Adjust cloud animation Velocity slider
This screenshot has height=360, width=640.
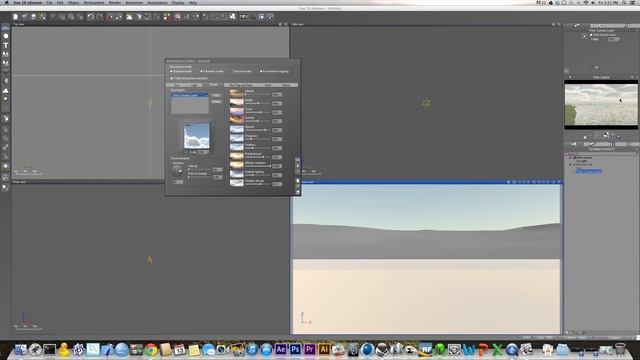click(199, 169)
